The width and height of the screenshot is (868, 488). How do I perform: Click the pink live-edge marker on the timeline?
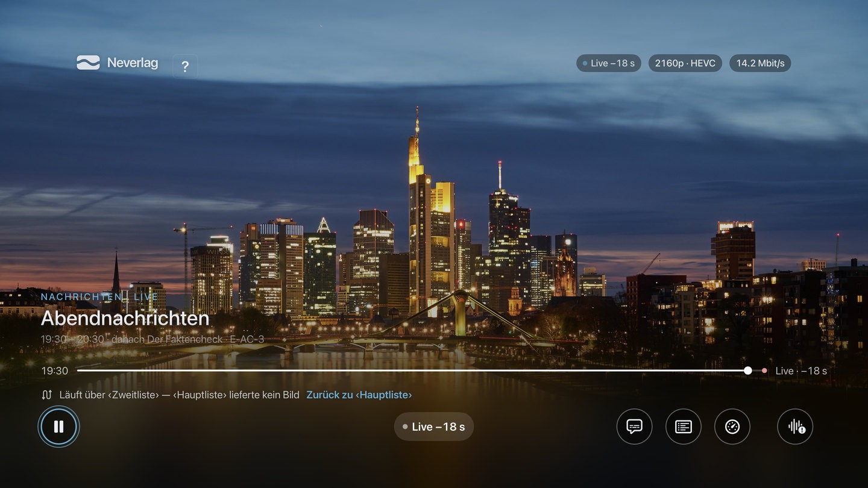(x=764, y=371)
